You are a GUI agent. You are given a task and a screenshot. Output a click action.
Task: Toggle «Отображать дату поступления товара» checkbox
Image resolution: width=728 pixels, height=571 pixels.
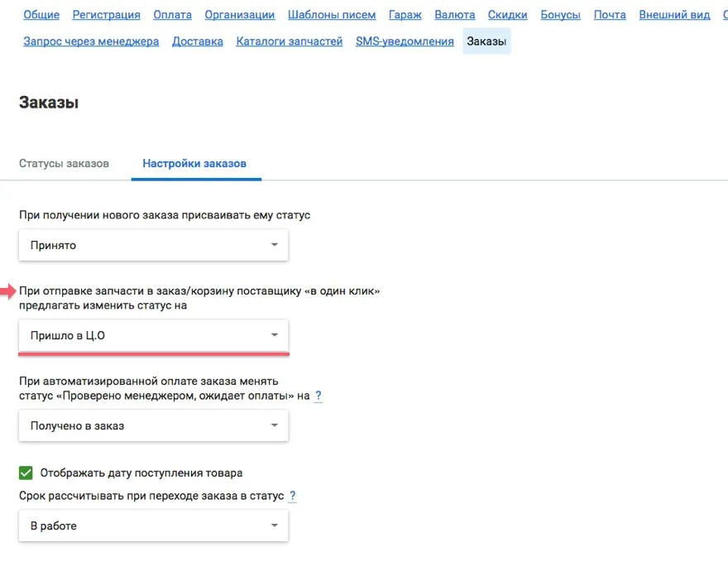coord(26,473)
